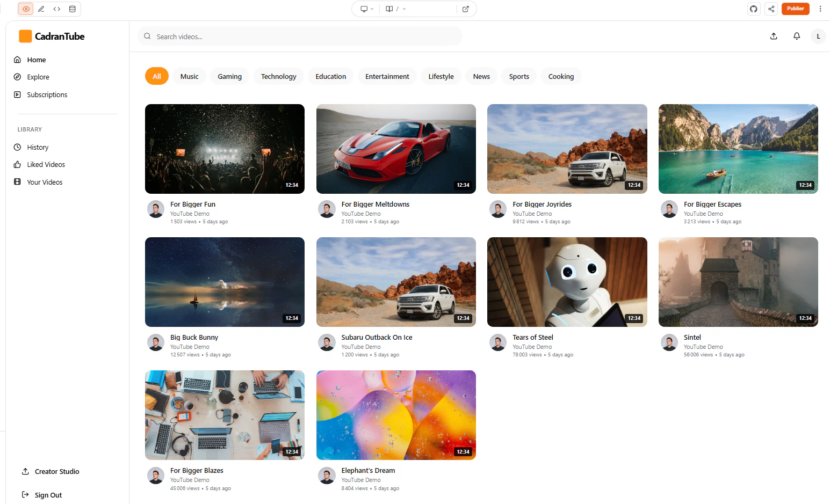
Task: Open the Tears of Steel robot thumbnail
Action: pos(567,282)
